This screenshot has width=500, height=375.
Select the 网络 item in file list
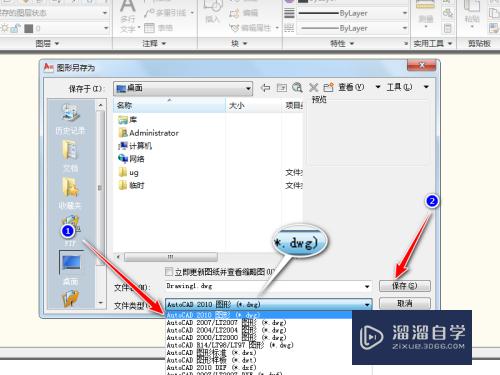pyautogui.click(x=131, y=159)
